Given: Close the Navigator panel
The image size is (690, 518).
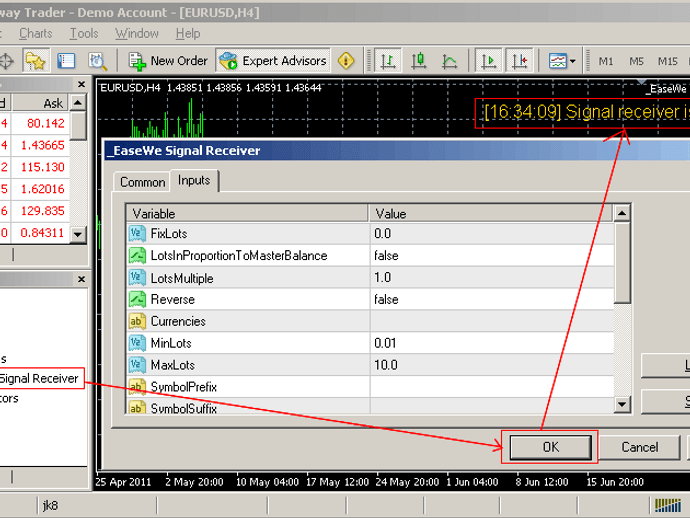Looking at the screenshot, I should (x=81, y=279).
